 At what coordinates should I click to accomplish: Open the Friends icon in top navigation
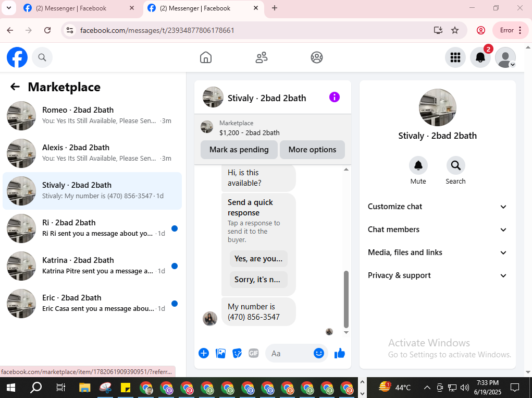pyautogui.click(x=261, y=57)
